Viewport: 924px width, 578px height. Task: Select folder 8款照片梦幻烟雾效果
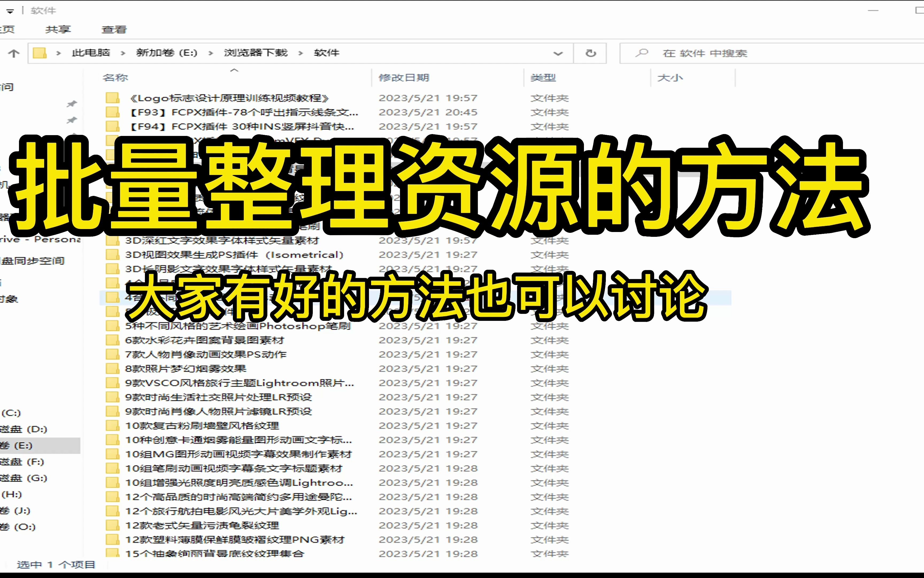pos(186,368)
